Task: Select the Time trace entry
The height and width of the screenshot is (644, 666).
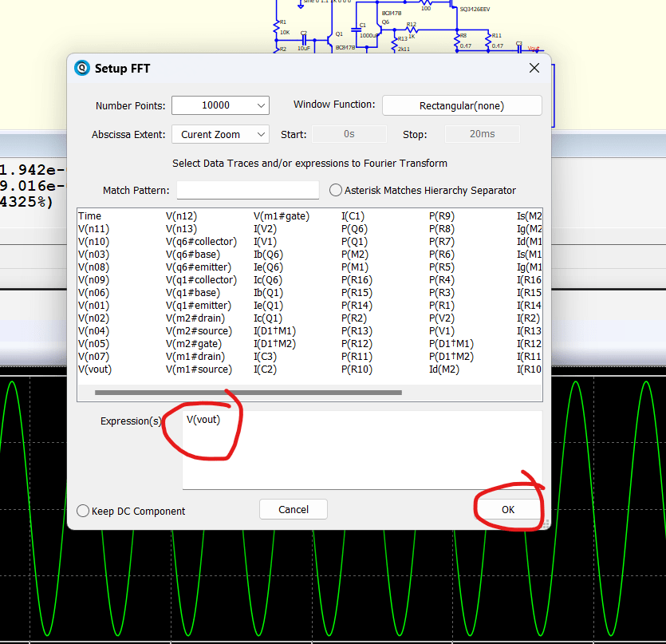Action: click(89, 216)
